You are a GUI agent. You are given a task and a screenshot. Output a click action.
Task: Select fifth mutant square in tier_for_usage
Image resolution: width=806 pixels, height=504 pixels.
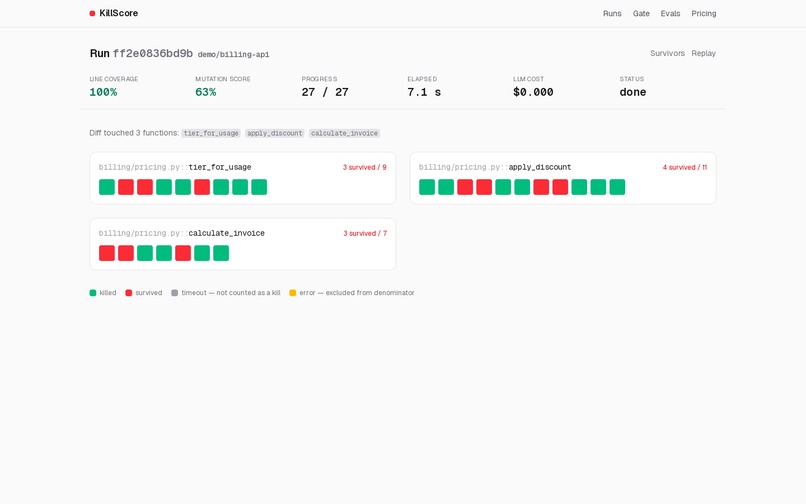coord(183,187)
